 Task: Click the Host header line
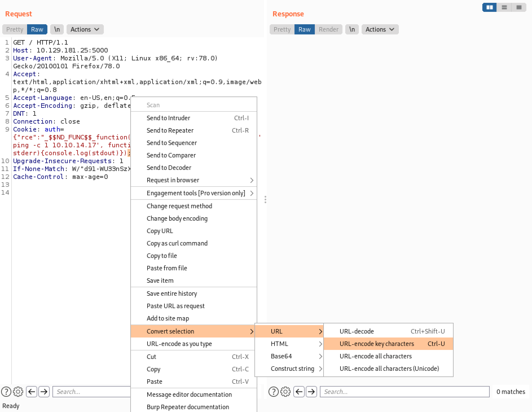[61, 50]
